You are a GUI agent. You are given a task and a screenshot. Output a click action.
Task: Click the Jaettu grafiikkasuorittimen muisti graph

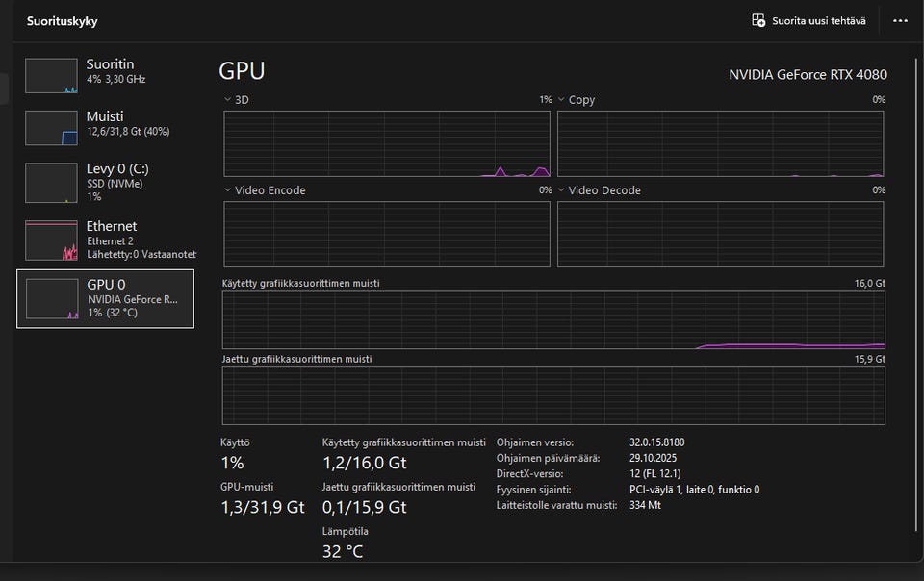coord(553,395)
